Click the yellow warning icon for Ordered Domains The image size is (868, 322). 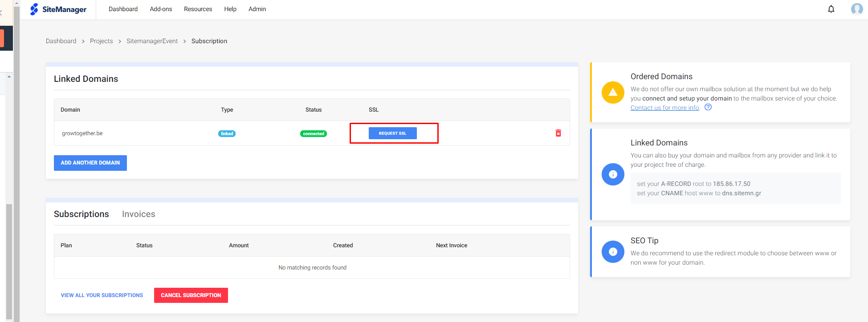[613, 92]
